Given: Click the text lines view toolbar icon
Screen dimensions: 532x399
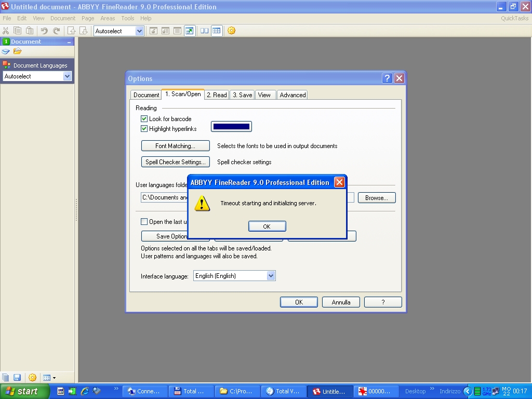Looking at the screenshot, I should pos(177,31).
